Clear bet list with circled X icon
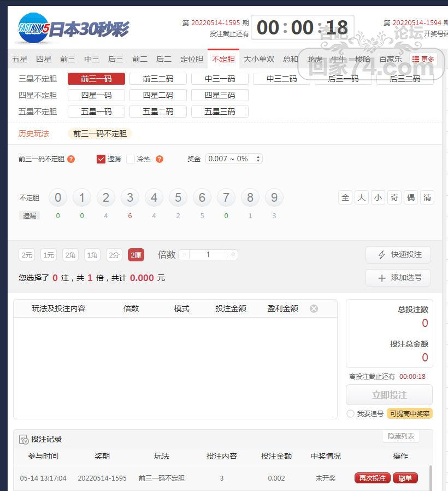 point(314,308)
